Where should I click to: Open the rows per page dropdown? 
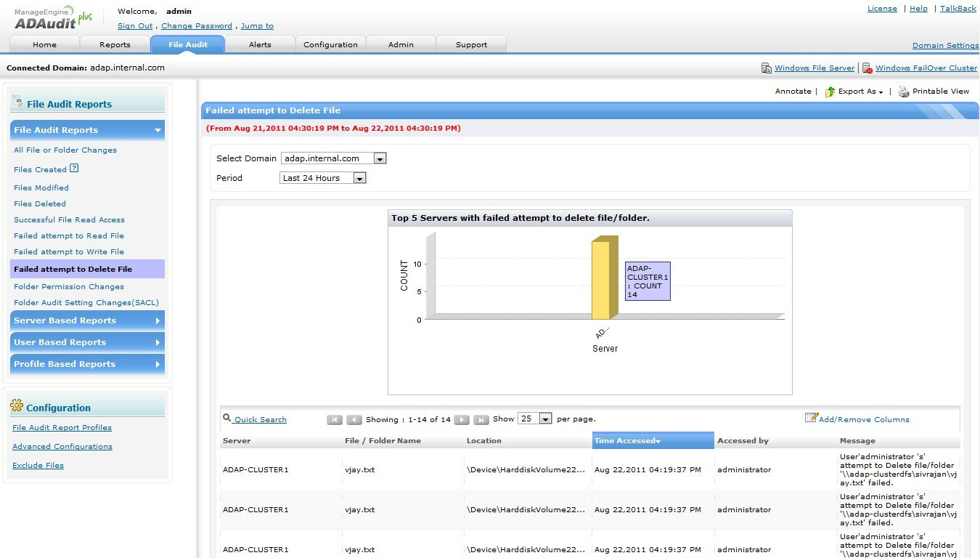[x=544, y=419]
